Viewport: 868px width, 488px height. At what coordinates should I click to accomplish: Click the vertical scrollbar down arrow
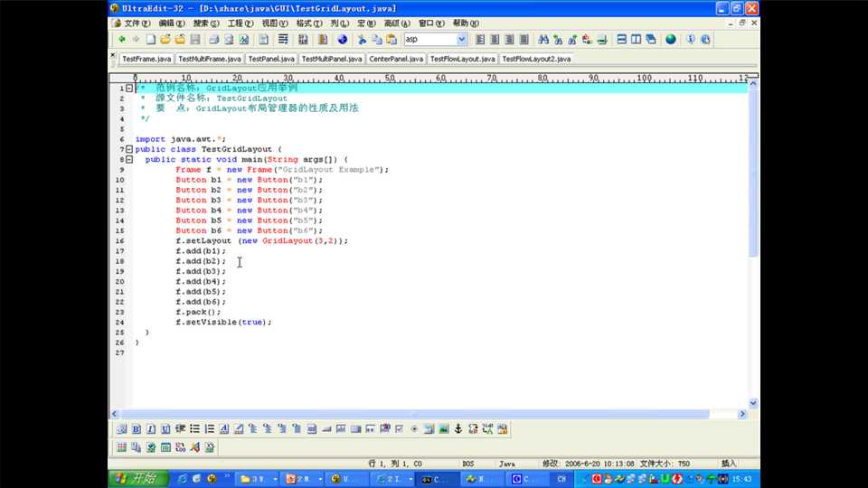point(753,403)
